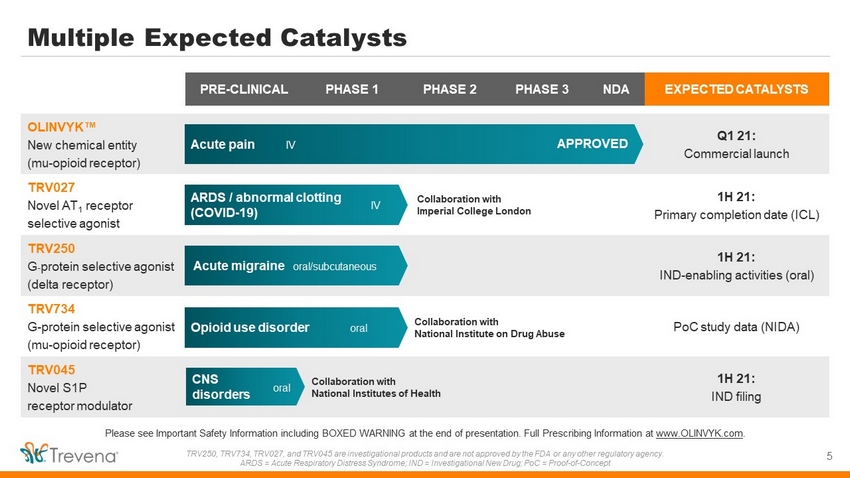
Task: Click the Acute migraine progress arrow
Action: tap(295, 266)
